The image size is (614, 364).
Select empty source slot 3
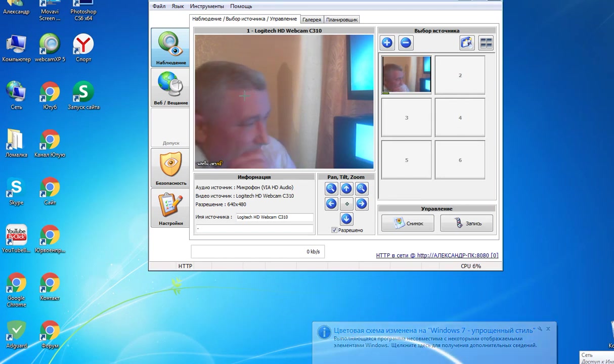[407, 118]
